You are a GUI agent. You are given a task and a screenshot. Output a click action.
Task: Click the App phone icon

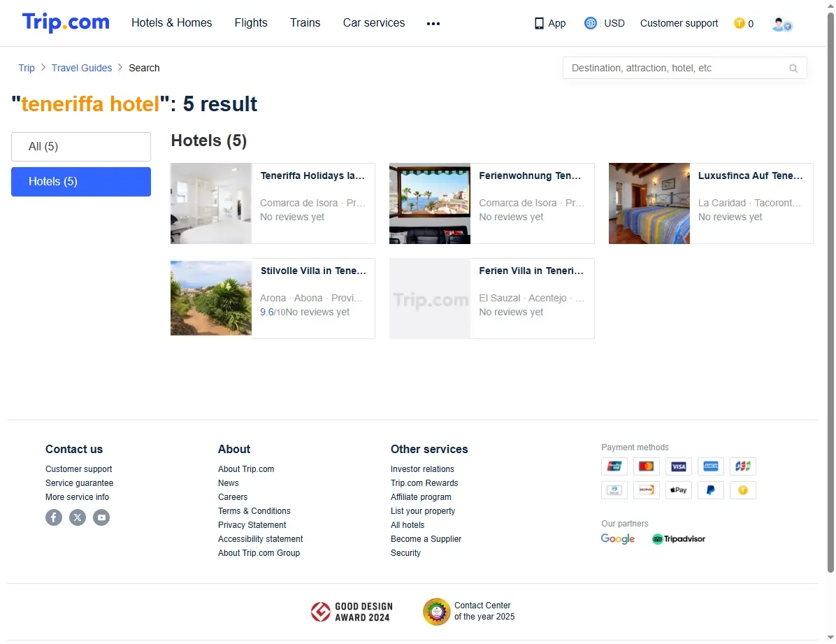click(x=539, y=24)
